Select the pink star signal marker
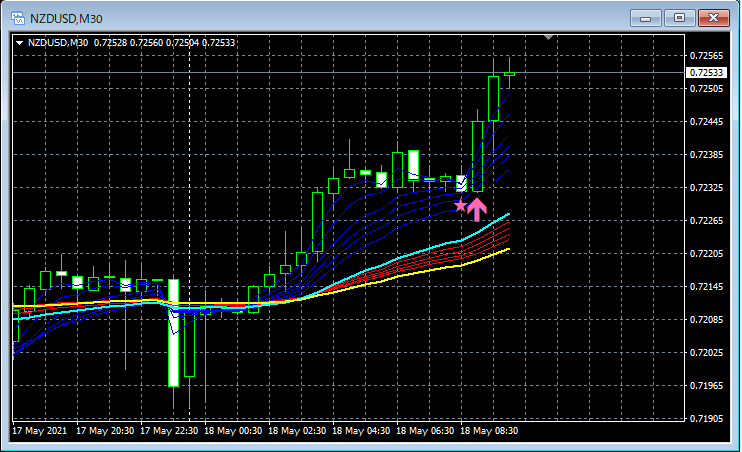 (x=460, y=205)
